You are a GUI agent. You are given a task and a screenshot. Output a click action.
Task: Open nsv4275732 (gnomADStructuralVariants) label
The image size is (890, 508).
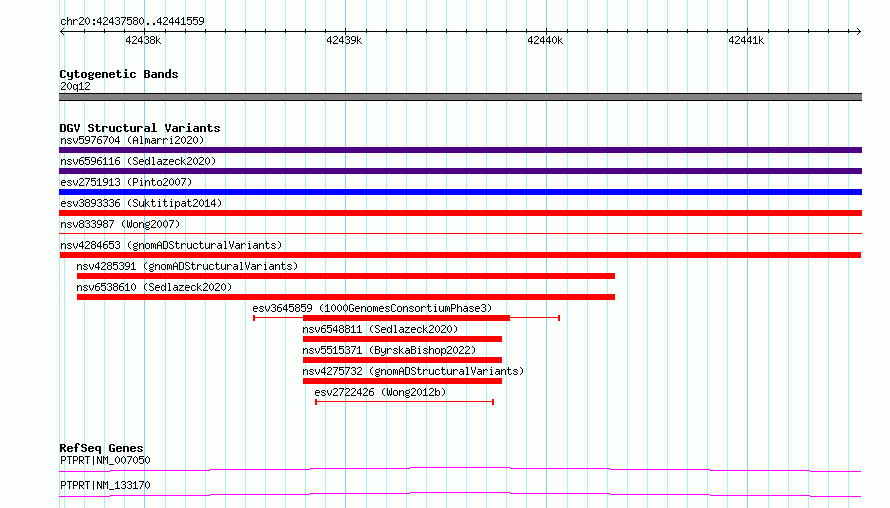coord(413,371)
